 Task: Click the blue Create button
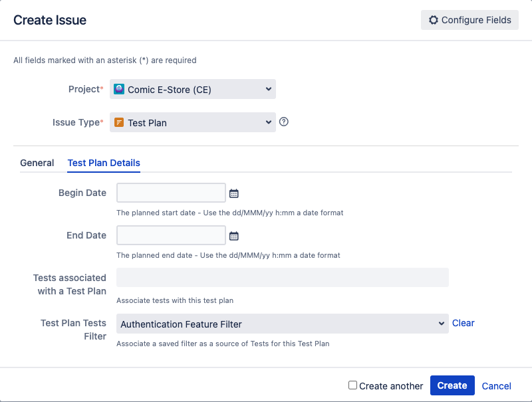click(x=452, y=385)
